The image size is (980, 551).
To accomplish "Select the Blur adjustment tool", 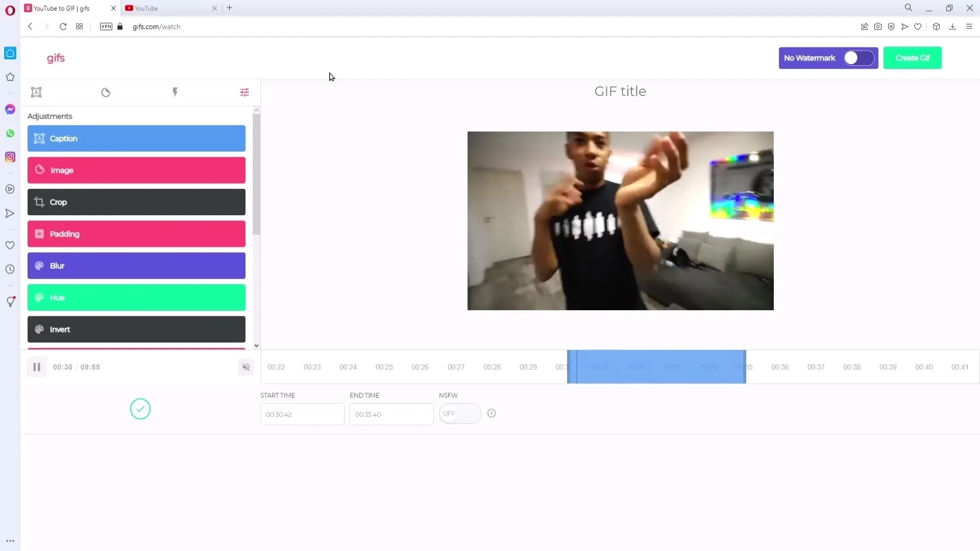I will click(x=137, y=265).
